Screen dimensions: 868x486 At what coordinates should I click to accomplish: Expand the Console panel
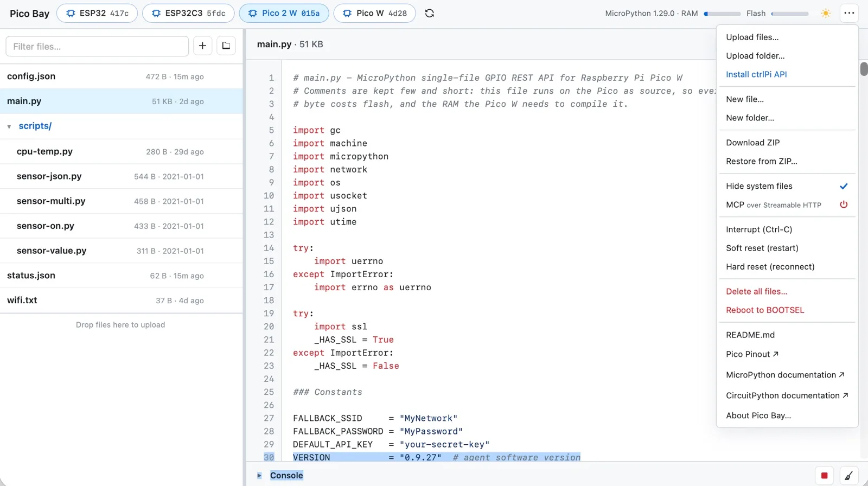(259, 476)
